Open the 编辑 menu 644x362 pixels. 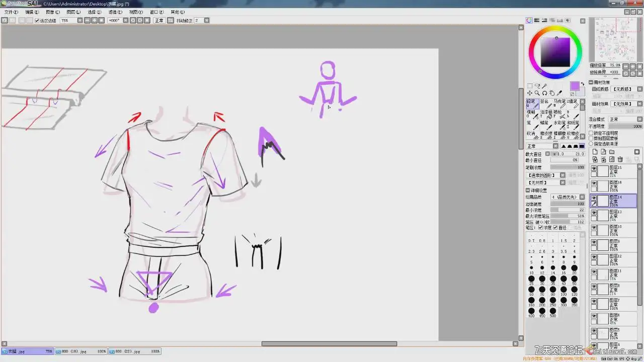click(x=32, y=12)
